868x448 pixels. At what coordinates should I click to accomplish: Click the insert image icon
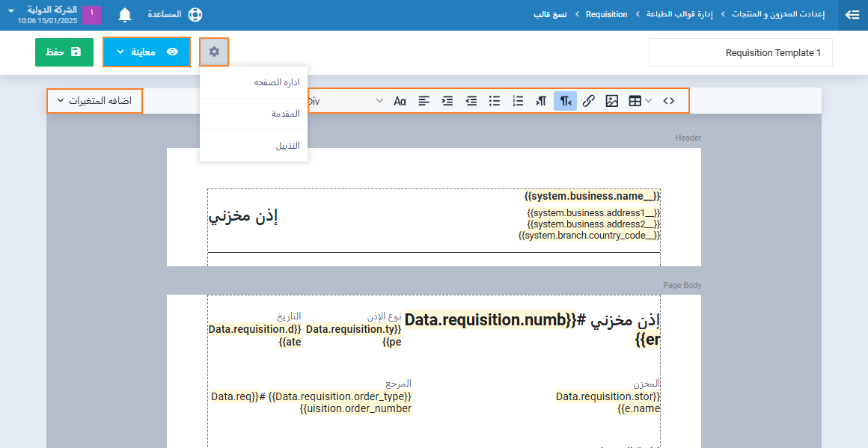(611, 101)
